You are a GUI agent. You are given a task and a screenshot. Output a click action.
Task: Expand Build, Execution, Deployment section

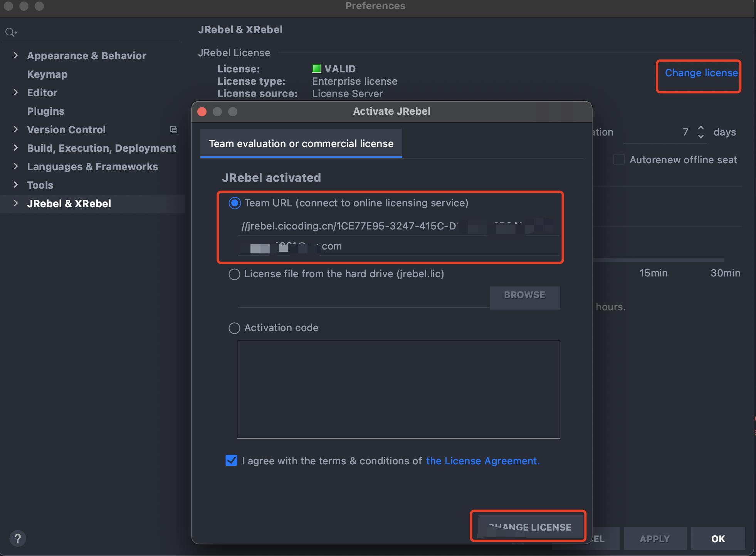pyautogui.click(x=16, y=148)
